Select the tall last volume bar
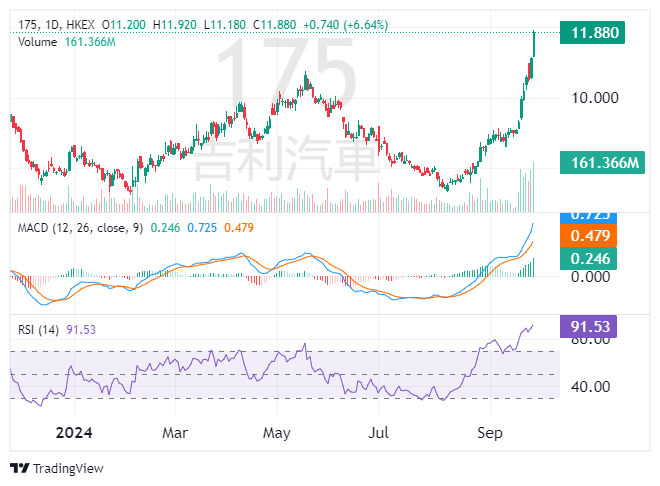660x486 pixels. [535, 186]
